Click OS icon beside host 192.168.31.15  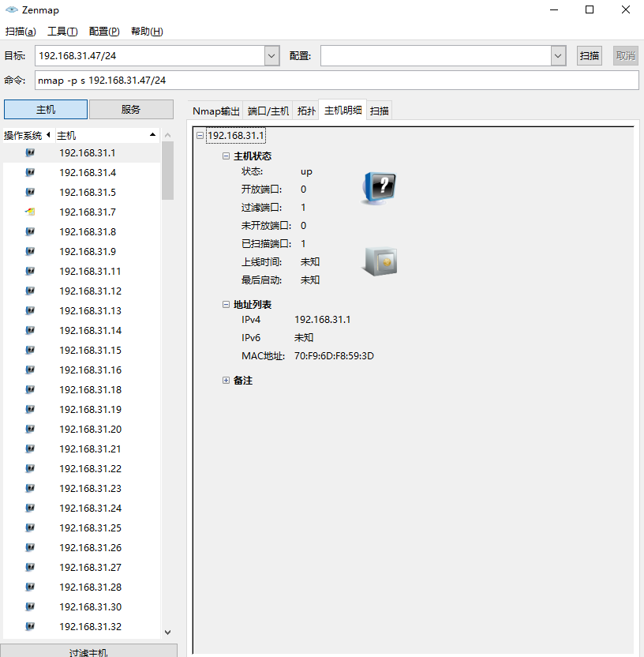[x=30, y=350]
